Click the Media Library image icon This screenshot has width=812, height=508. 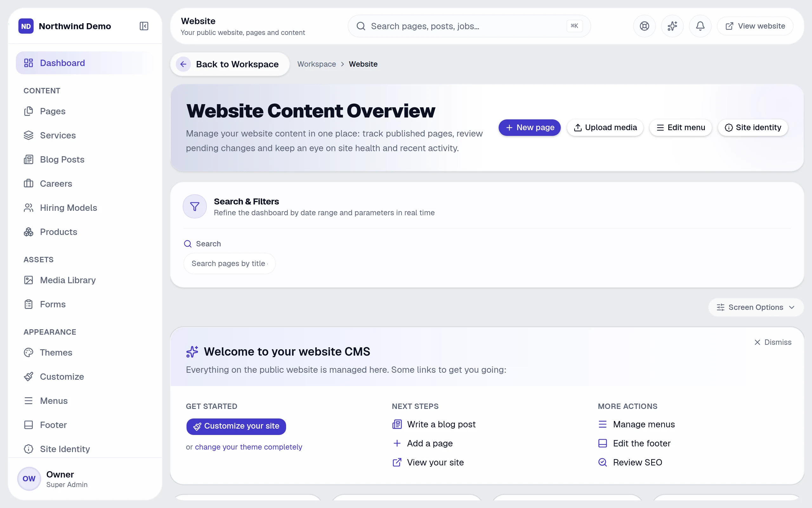(29, 280)
